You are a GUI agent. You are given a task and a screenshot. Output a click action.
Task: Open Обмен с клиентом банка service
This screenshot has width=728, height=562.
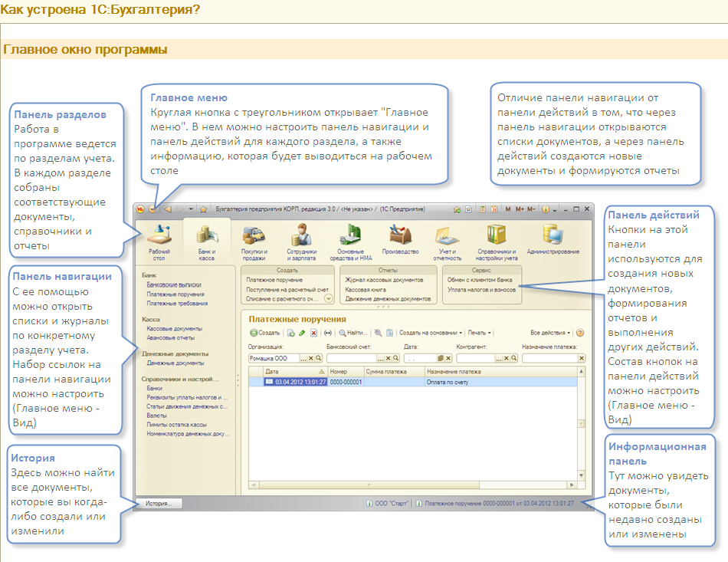click(x=480, y=280)
